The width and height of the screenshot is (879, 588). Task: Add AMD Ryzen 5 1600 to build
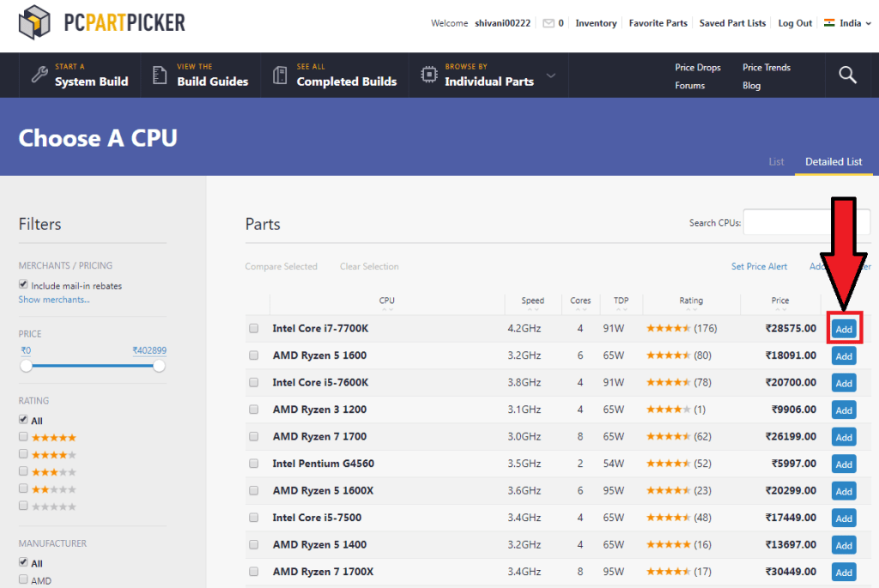[844, 356]
